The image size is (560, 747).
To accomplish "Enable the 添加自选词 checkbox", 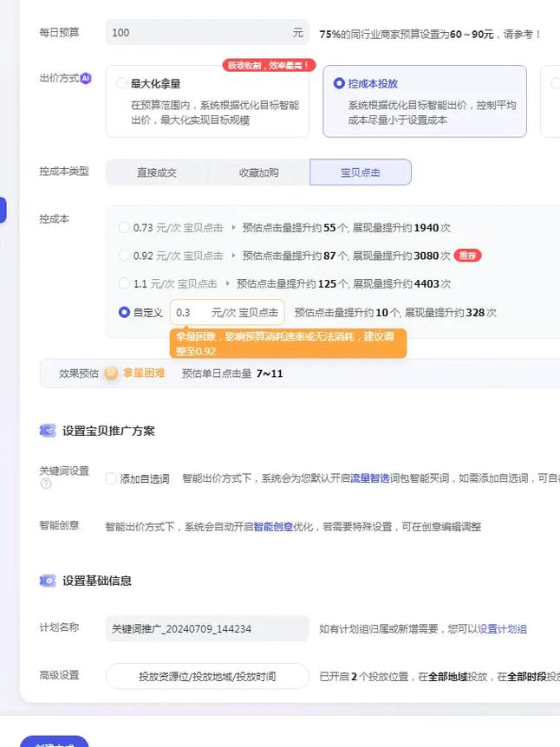I will (111, 478).
